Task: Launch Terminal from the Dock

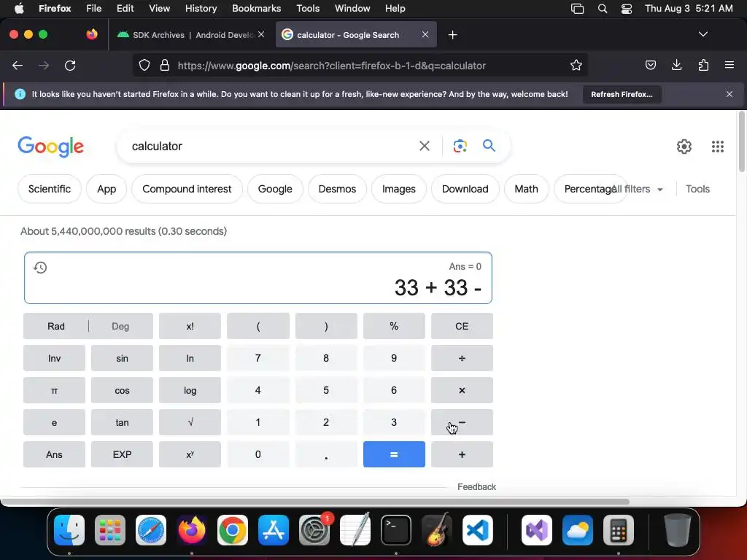Action: tap(396, 530)
